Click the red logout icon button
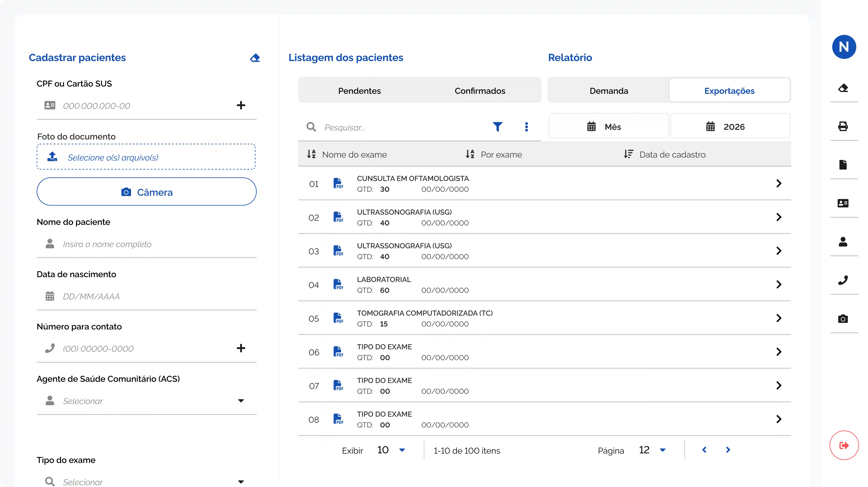Image resolution: width=868 pixels, height=487 pixels. click(x=844, y=445)
